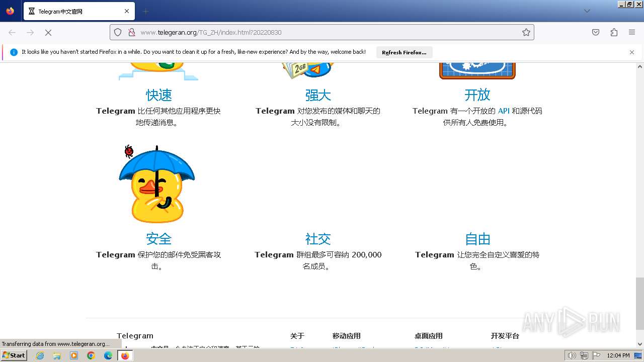The image size is (644, 362).
Task: Click the footer 移动应用 heading
Action: point(347,336)
